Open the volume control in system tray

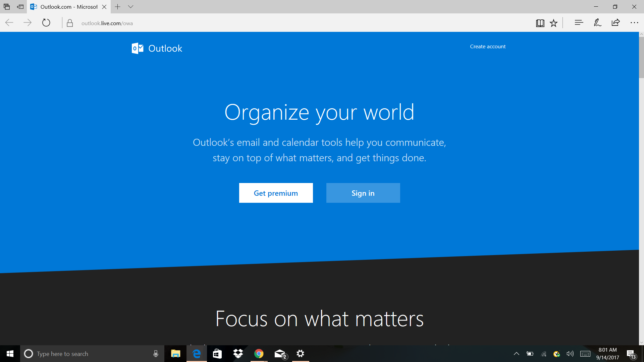(x=570, y=354)
